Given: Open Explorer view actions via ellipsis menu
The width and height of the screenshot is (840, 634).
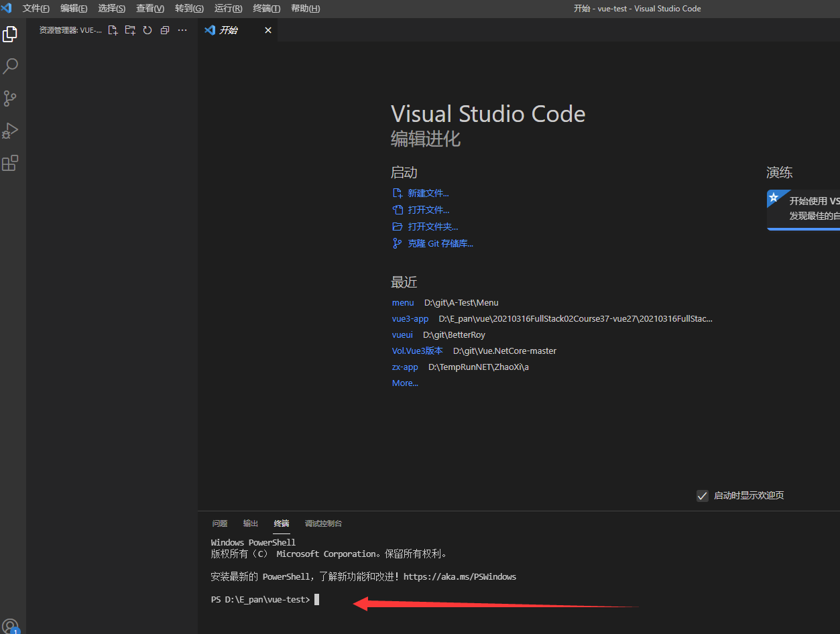Looking at the screenshot, I should tap(182, 29).
